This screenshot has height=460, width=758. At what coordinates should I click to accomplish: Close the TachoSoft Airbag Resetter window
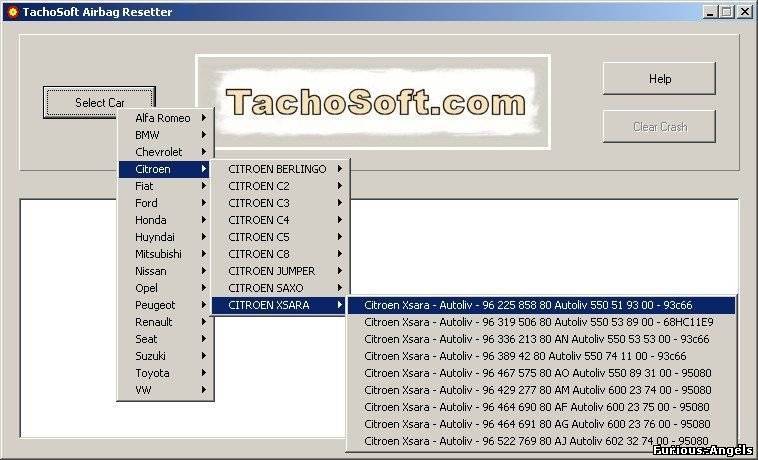point(744,12)
